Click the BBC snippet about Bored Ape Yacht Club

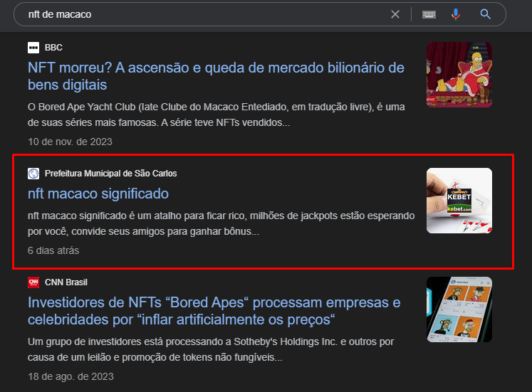click(216, 115)
